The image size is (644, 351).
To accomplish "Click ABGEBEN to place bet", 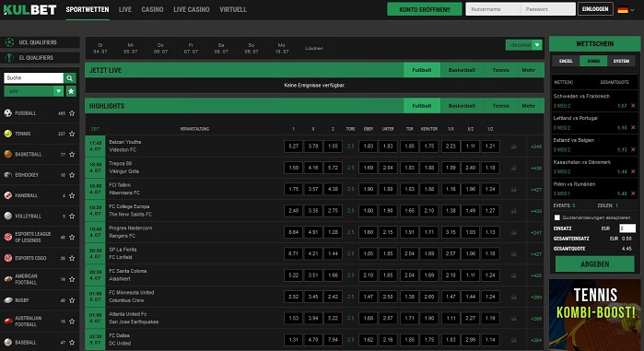I will 595,264.
